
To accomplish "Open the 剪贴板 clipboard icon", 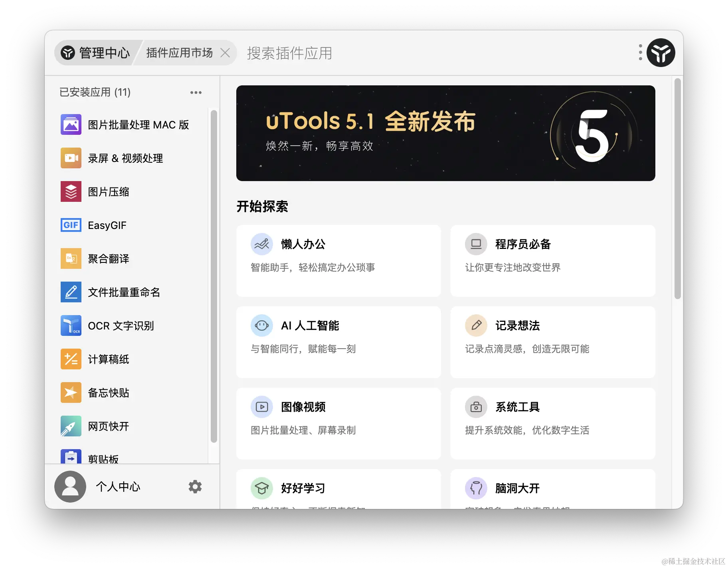I will pos(71,457).
